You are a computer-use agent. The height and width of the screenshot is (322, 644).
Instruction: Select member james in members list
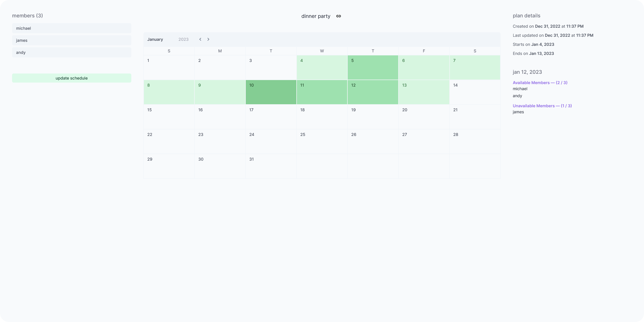click(x=71, y=40)
